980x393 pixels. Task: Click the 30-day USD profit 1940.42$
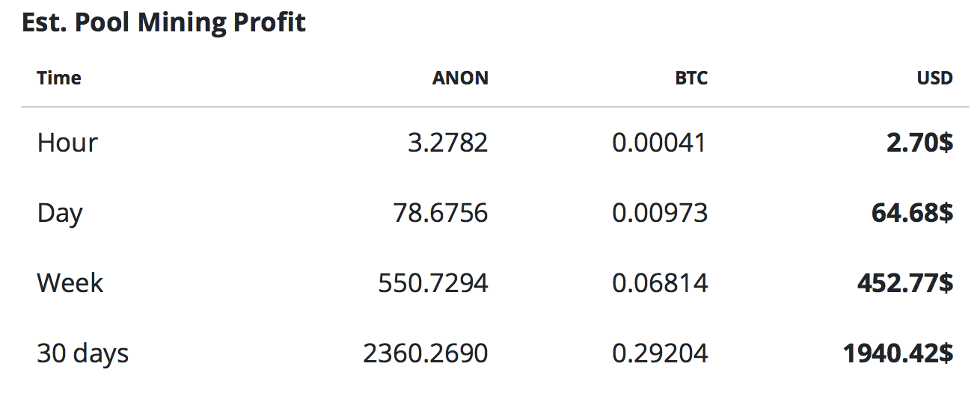[898, 353]
